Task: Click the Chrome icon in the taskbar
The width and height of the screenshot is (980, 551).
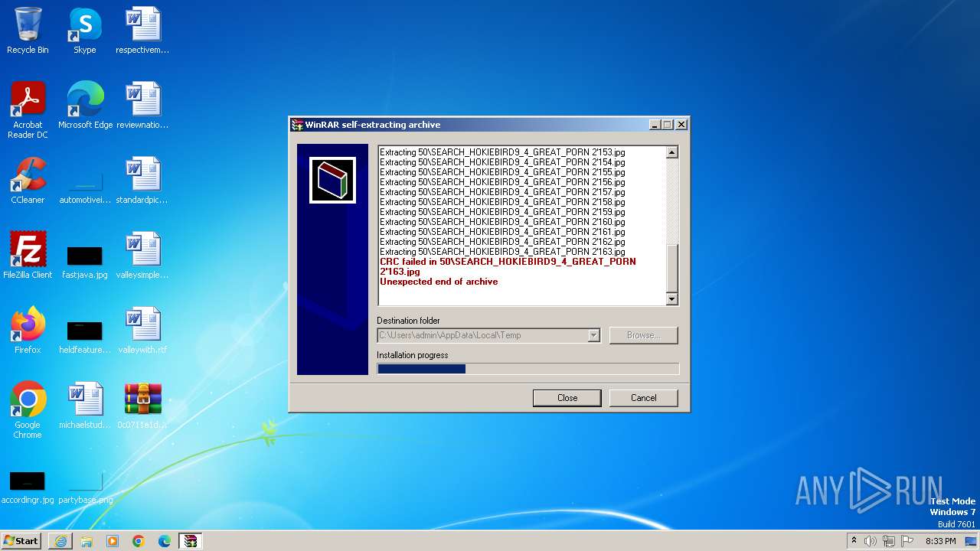Action: [139, 541]
